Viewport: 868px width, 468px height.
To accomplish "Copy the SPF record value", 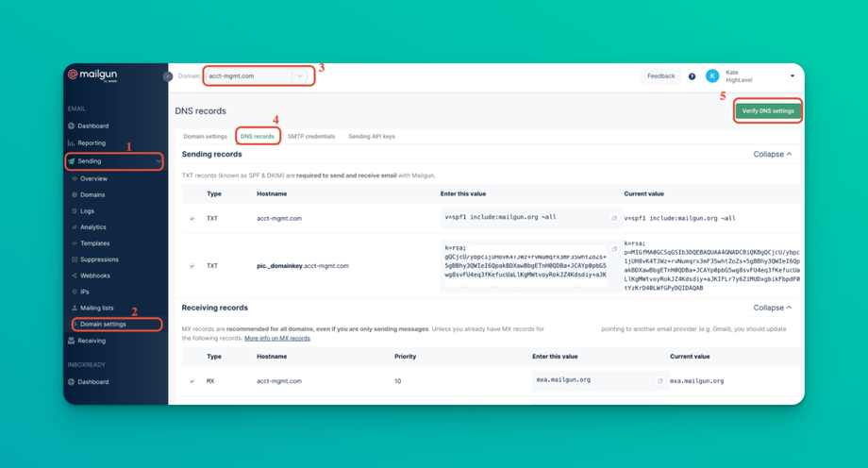I will click(x=614, y=218).
